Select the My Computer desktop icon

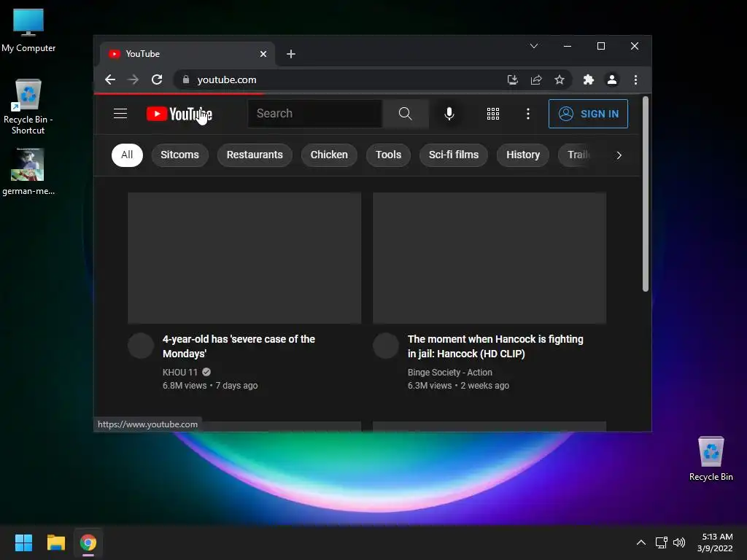[x=28, y=31]
